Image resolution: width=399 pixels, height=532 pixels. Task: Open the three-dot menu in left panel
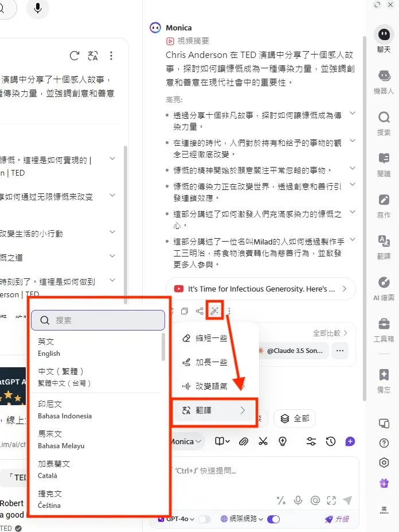coord(111,56)
